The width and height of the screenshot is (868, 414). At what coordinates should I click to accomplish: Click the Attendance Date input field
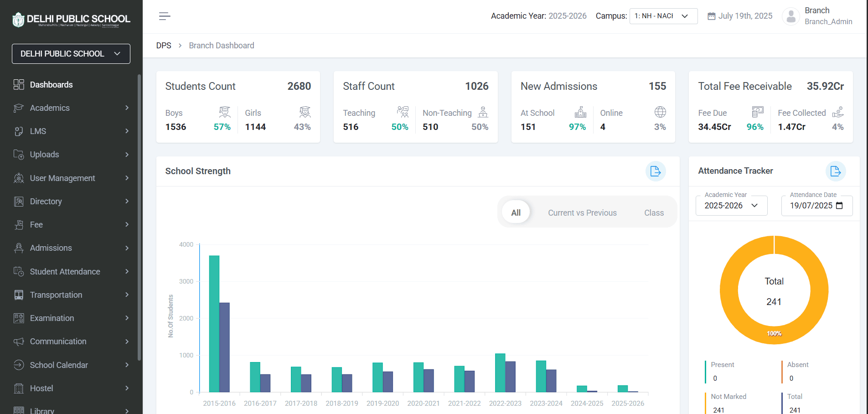(816, 206)
